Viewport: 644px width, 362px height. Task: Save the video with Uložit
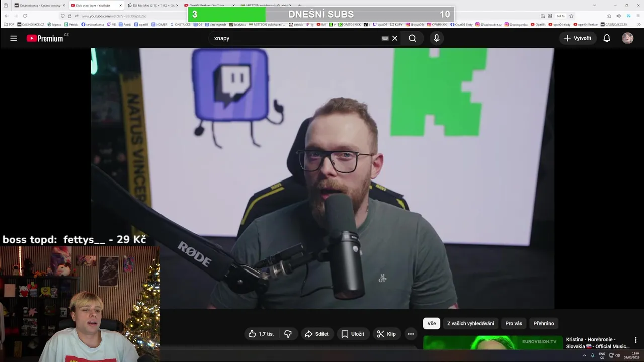coord(352,334)
